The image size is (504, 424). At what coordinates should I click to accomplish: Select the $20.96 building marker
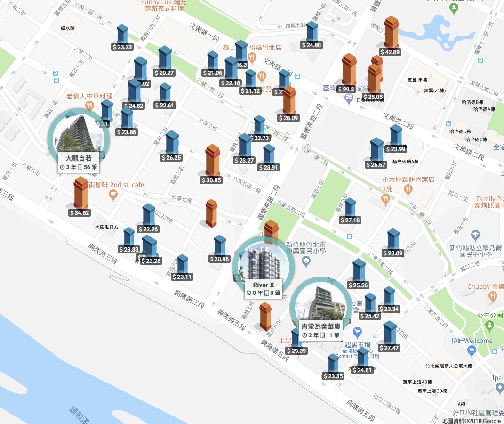[220, 249]
